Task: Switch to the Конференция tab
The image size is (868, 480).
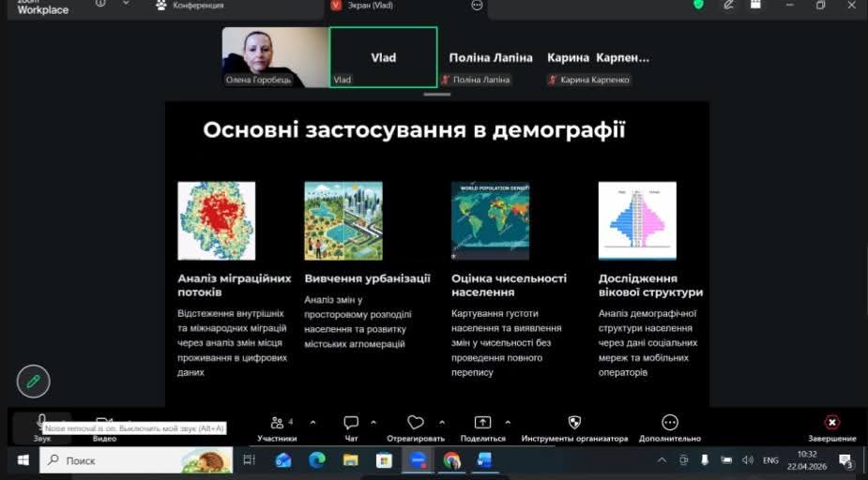Action: 190,6
